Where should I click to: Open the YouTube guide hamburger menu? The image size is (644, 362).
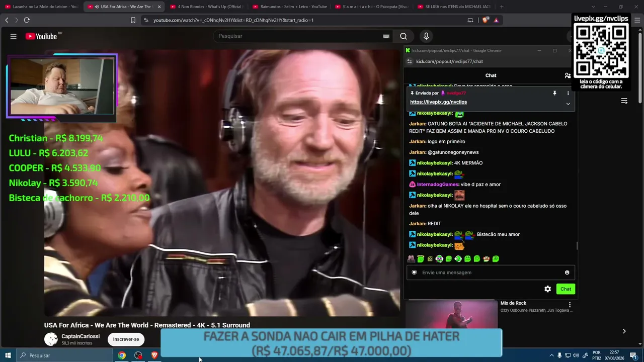point(14,36)
